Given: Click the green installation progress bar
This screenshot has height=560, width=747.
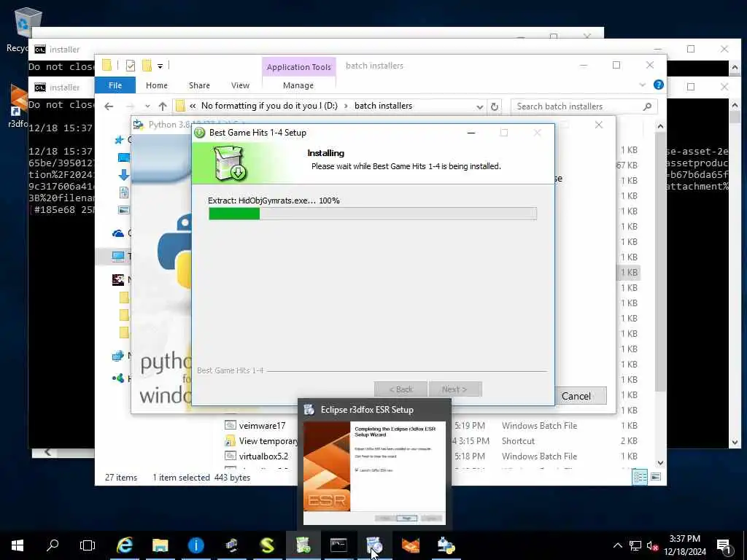Looking at the screenshot, I should [x=373, y=214].
